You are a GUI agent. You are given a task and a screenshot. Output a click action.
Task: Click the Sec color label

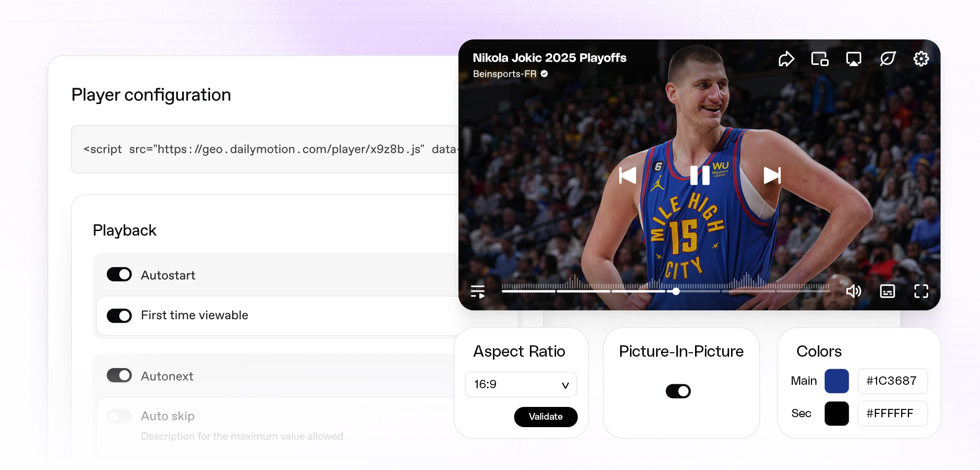[x=801, y=413]
